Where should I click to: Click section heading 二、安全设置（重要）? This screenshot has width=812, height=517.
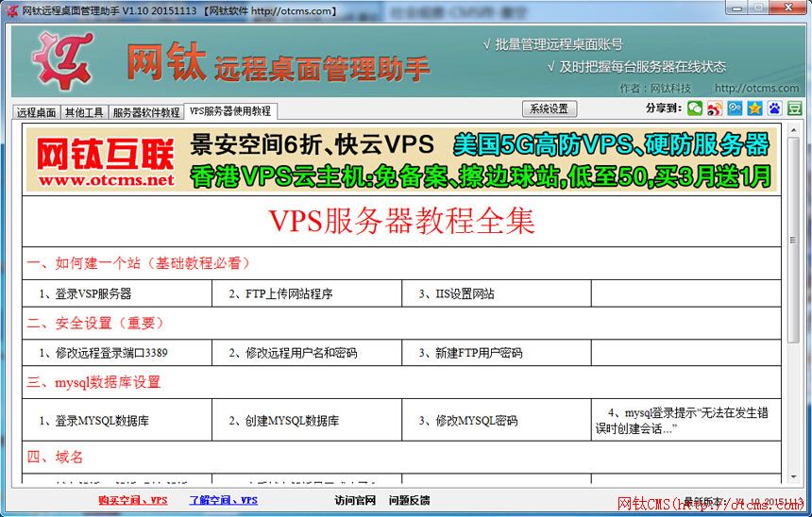tap(94, 323)
